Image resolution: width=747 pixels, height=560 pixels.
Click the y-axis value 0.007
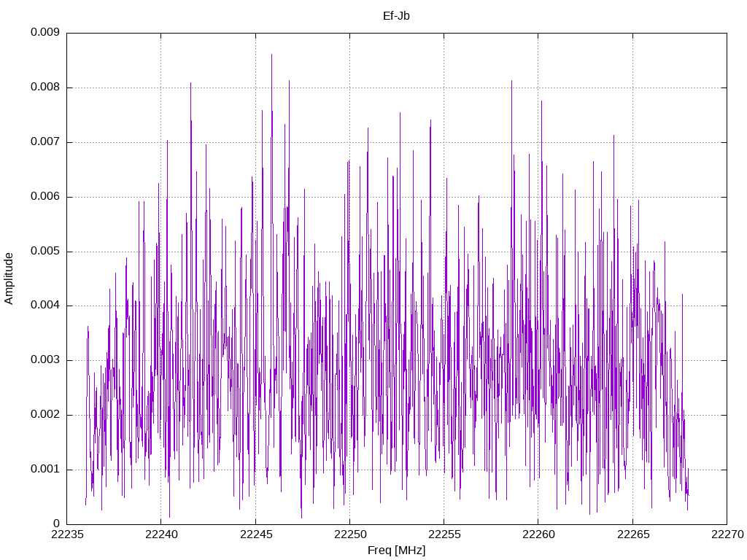coord(45,141)
